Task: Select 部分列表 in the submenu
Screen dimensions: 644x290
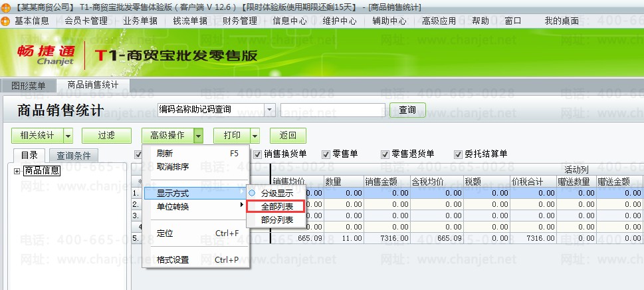Action: click(276, 220)
